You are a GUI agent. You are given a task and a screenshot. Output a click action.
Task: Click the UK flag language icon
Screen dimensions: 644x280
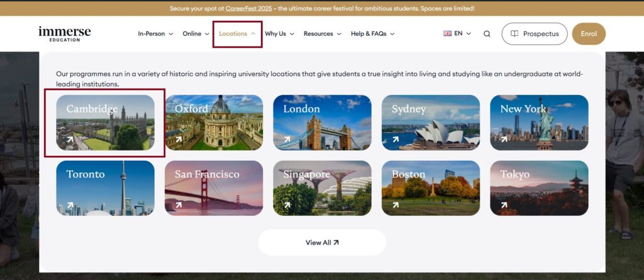[447, 34]
